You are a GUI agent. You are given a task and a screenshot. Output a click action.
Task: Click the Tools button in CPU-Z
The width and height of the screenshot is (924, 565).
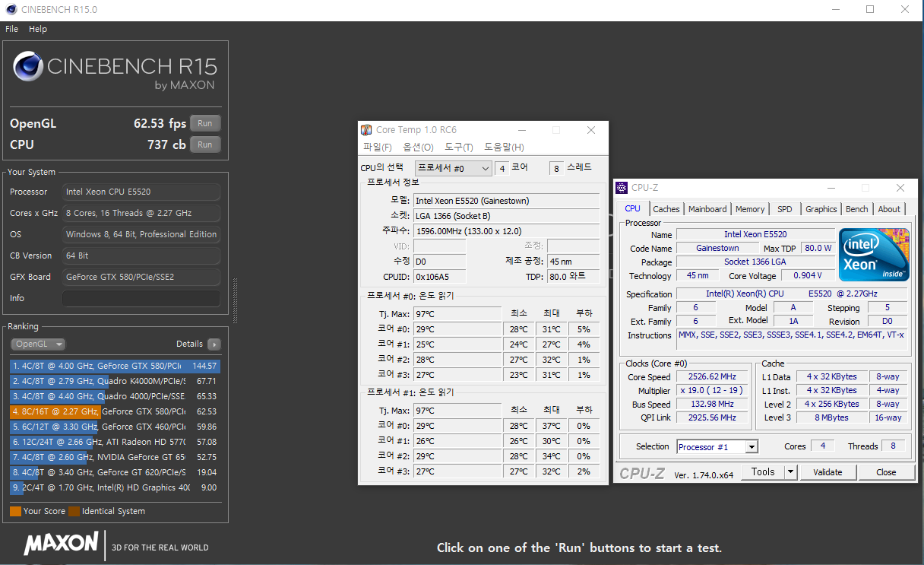point(763,471)
